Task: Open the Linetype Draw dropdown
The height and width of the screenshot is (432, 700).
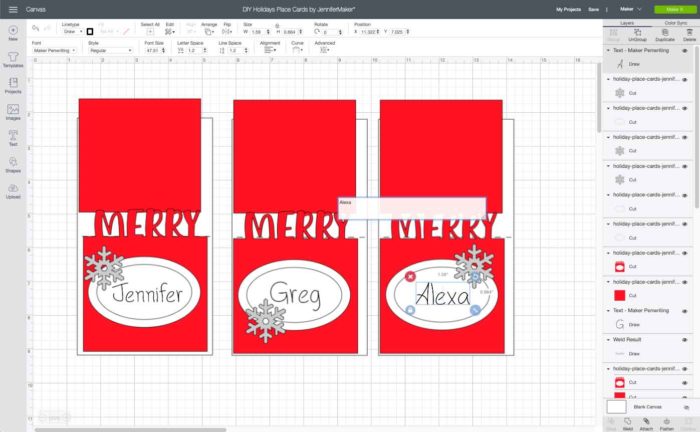Action: 73,32
